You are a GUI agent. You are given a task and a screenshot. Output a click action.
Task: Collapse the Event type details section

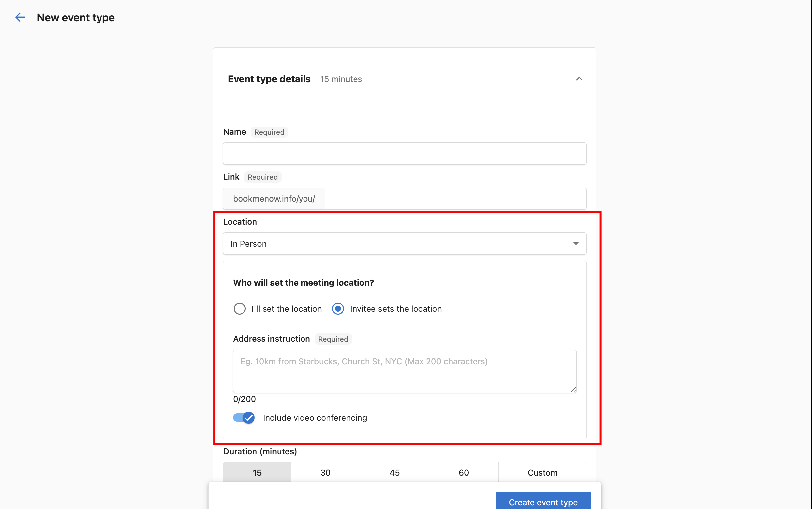579,79
